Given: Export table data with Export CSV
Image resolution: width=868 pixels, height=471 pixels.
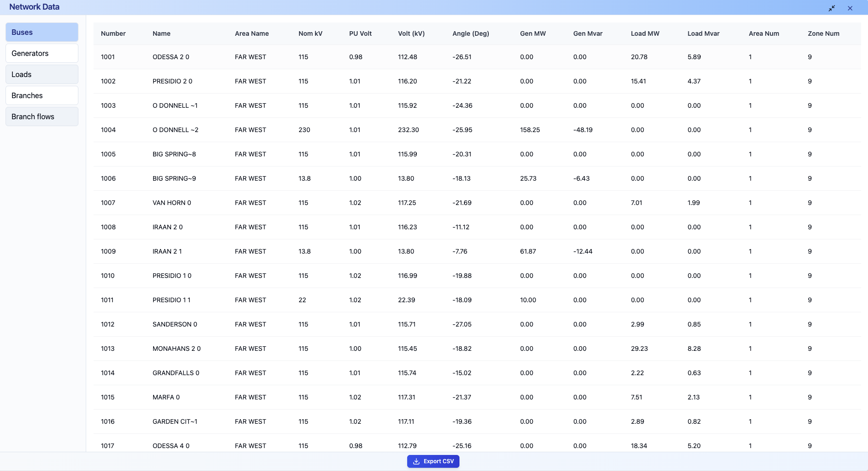Looking at the screenshot, I should coord(433,461).
